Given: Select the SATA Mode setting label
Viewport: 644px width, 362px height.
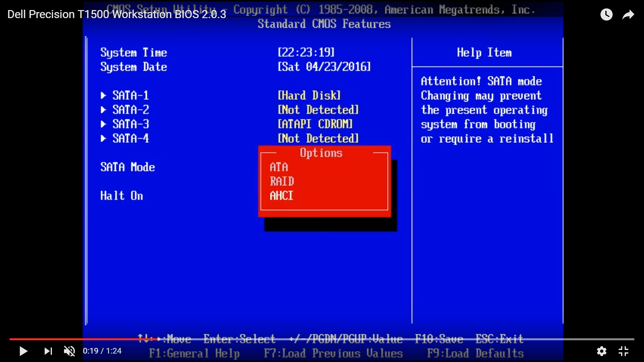Looking at the screenshot, I should coord(128,167).
